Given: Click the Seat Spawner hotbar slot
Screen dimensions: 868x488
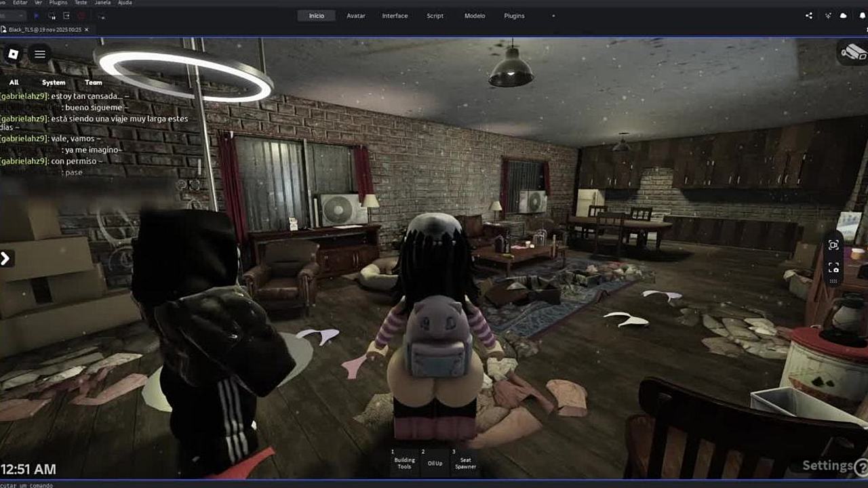Looking at the screenshot, I should [x=465, y=462].
